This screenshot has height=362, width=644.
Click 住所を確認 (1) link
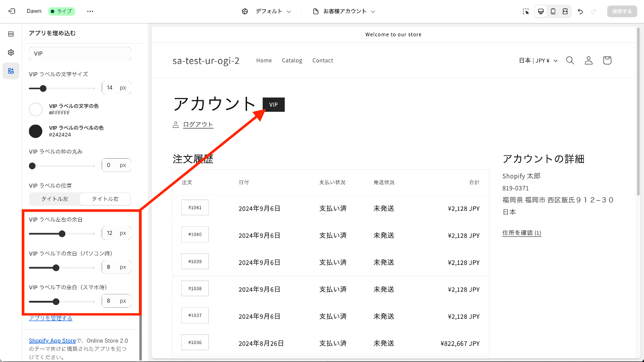pos(522,233)
